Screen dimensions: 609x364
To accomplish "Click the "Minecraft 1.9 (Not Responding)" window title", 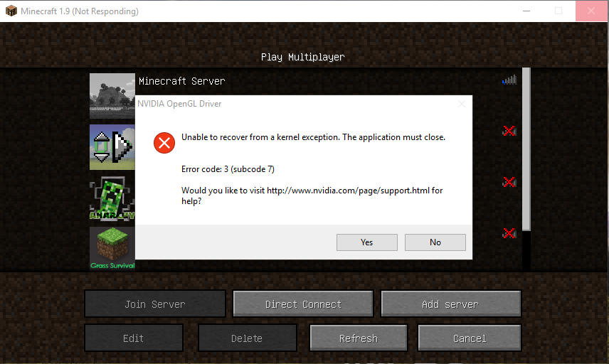I will point(80,11).
